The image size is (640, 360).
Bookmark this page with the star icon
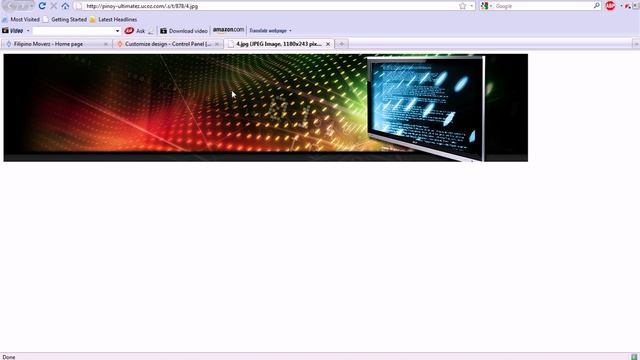click(462, 6)
